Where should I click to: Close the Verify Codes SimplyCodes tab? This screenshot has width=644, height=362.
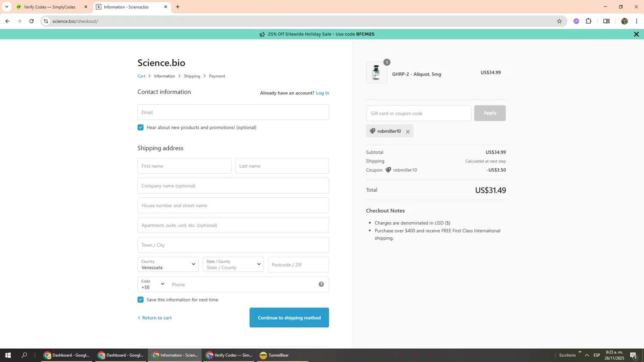coord(86,7)
